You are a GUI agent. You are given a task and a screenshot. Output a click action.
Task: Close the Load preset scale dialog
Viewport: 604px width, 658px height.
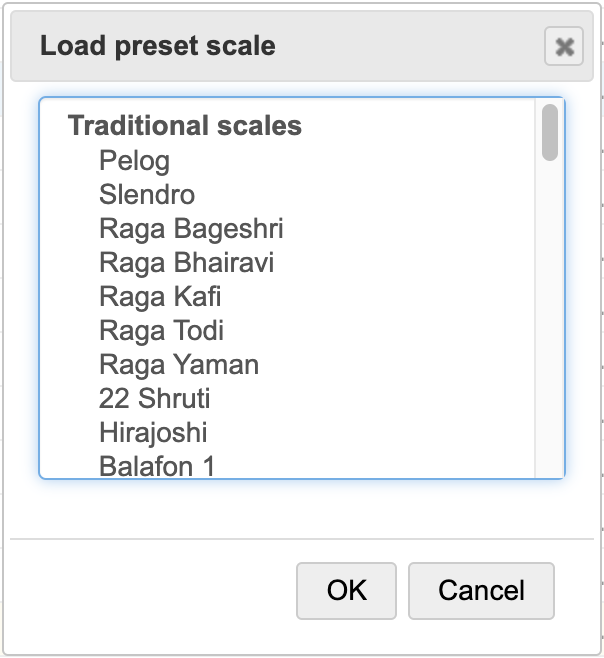[564, 46]
